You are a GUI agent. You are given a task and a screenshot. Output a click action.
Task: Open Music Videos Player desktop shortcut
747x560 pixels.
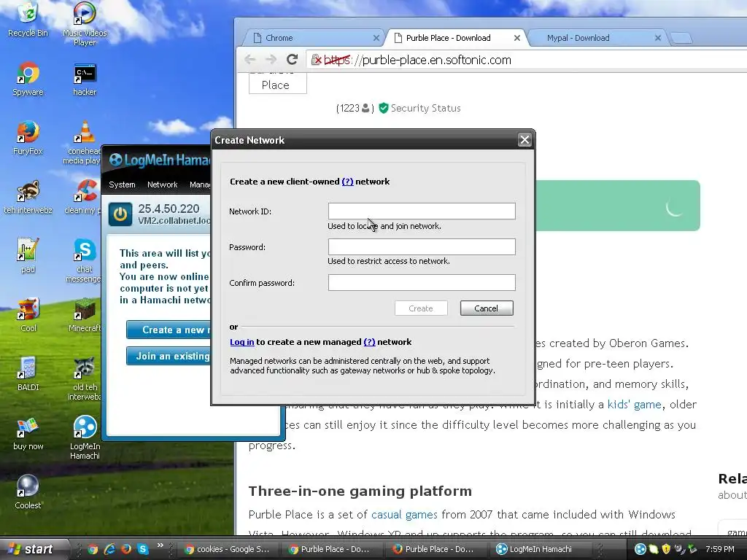[85, 24]
